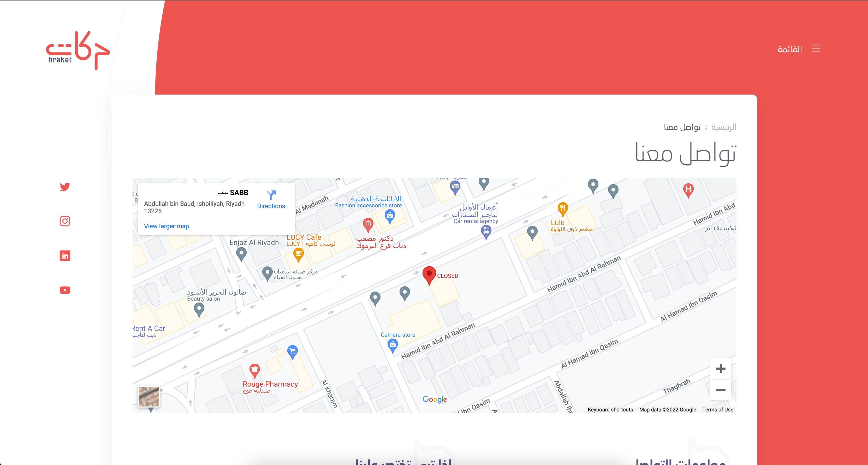Open View larger map link
This screenshot has width=868, height=465.
[x=167, y=226]
